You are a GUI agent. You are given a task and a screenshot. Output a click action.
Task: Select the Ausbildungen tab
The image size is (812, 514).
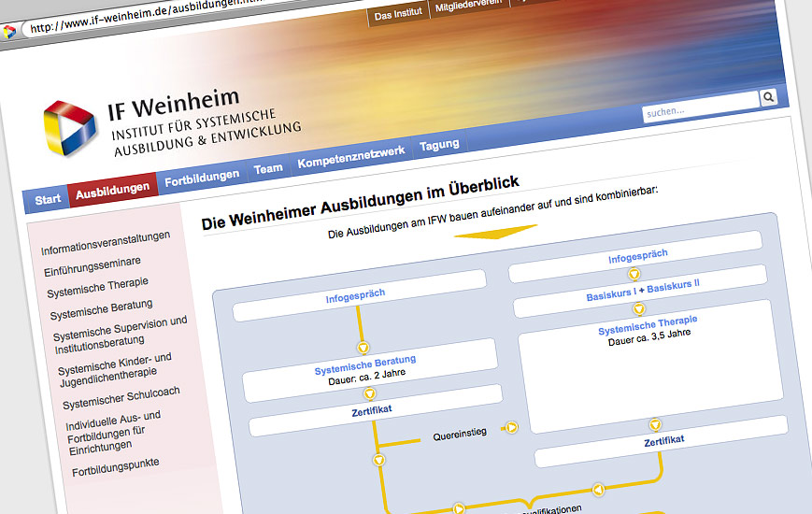(113, 190)
